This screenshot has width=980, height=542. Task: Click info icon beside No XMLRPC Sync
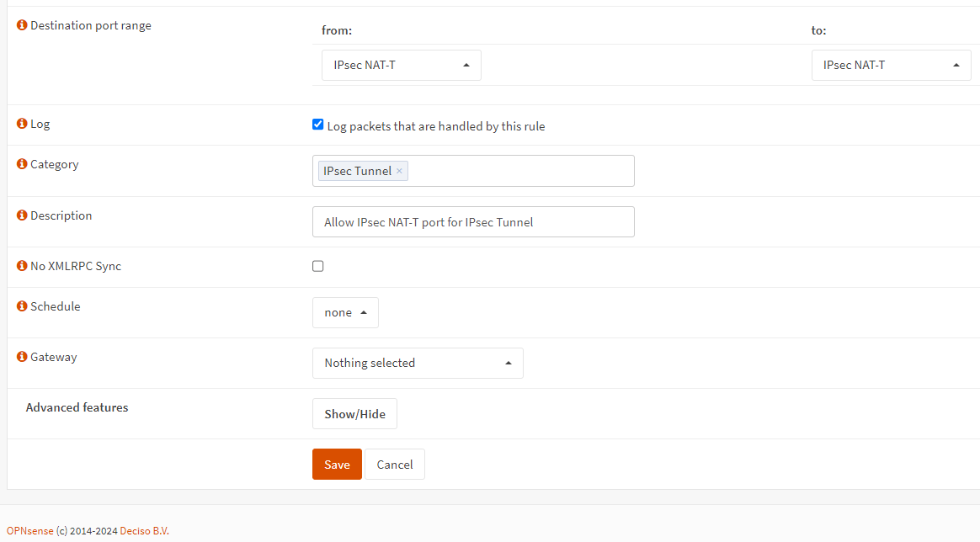click(22, 265)
